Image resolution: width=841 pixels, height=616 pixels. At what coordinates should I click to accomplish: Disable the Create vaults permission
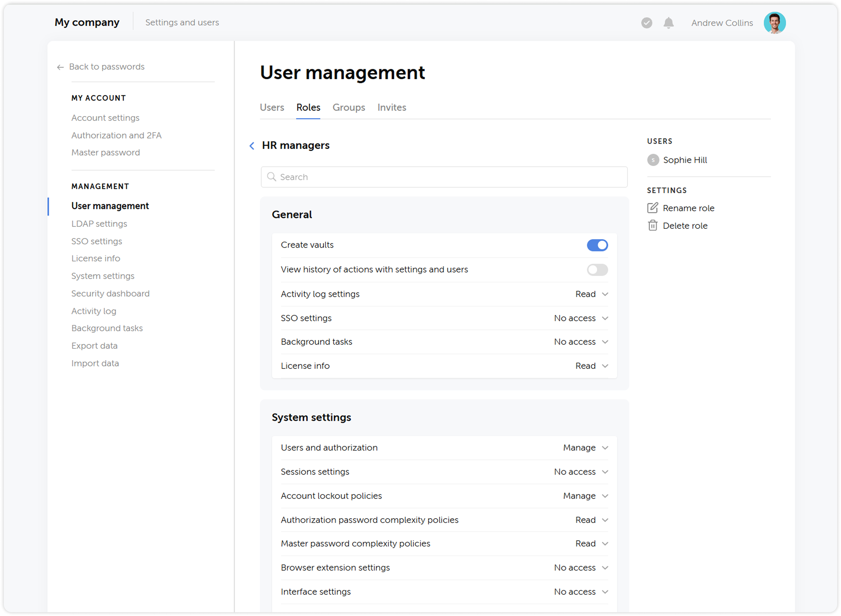pos(597,245)
